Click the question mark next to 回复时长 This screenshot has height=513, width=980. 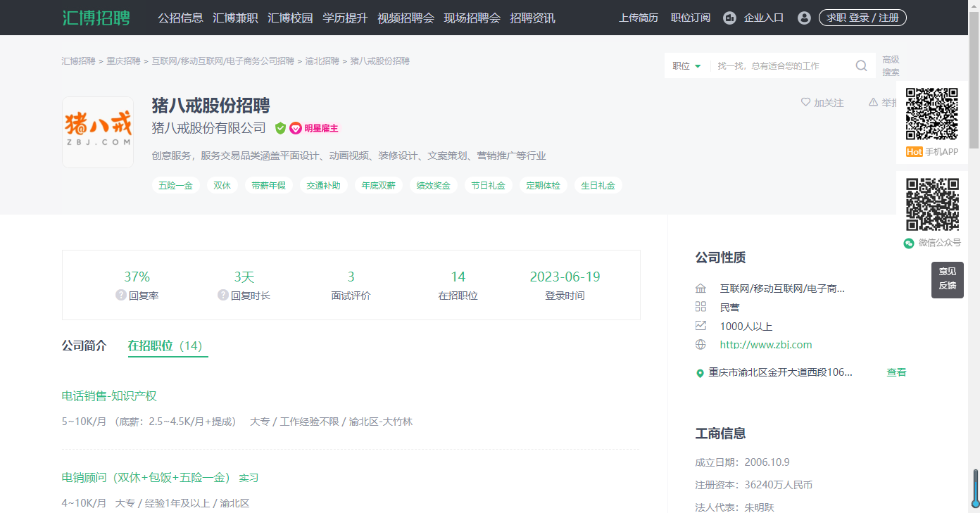tap(223, 296)
